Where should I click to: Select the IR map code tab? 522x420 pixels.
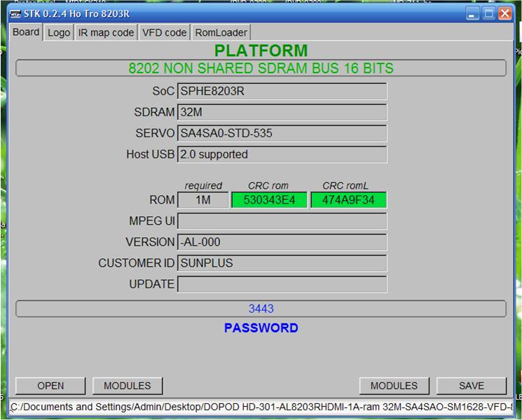(x=106, y=33)
